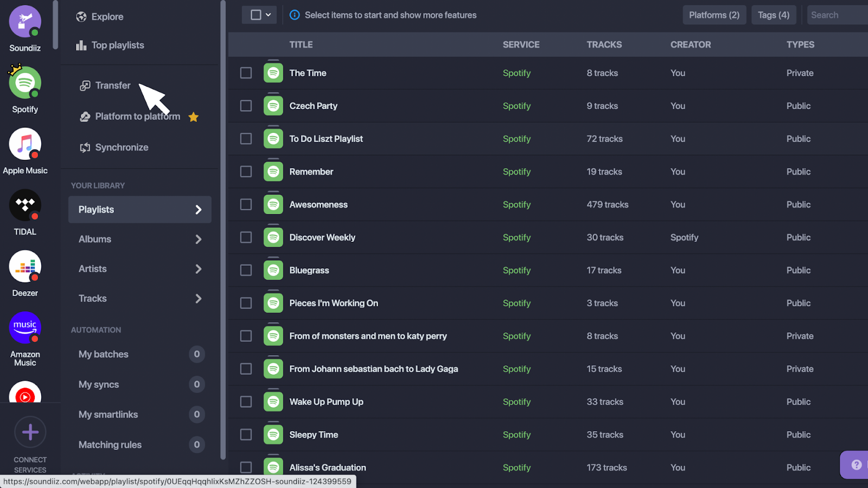Tick the Discover Weekly checkbox
This screenshot has height=488, width=868.
[x=246, y=237]
